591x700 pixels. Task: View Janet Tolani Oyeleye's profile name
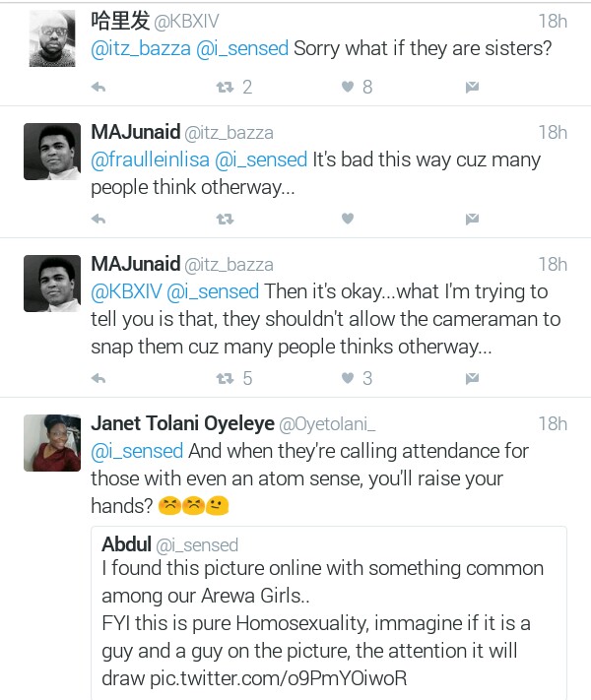coord(181,423)
